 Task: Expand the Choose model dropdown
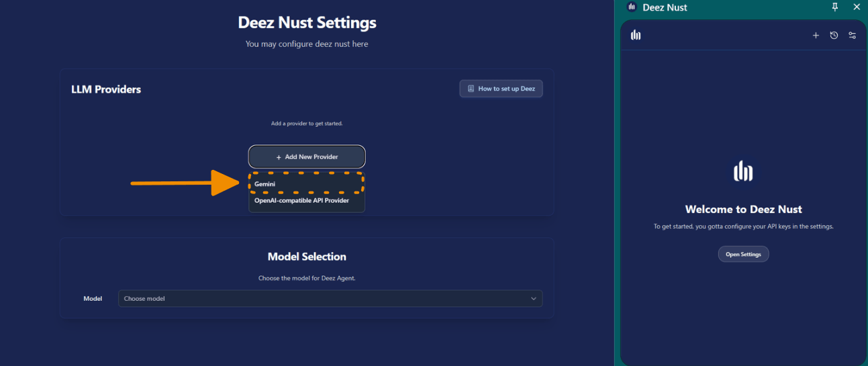pyautogui.click(x=330, y=298)
